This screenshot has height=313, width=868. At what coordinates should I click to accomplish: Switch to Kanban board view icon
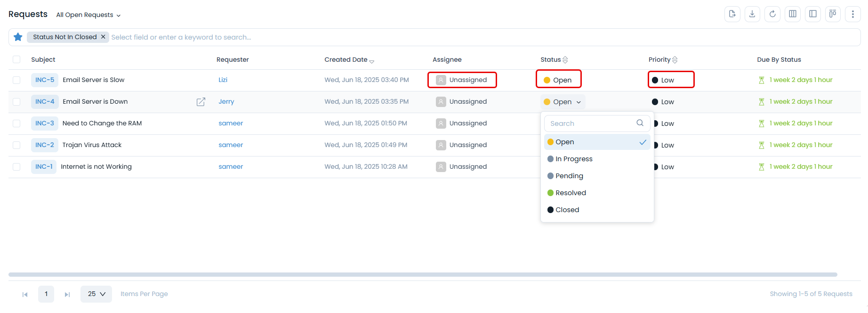tap(833, 14)
